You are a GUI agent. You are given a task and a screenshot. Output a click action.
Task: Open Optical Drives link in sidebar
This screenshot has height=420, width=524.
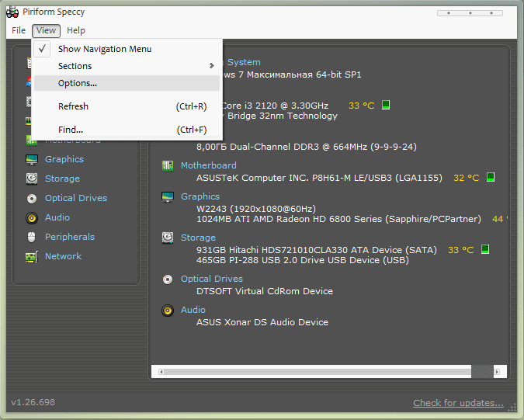76,198
